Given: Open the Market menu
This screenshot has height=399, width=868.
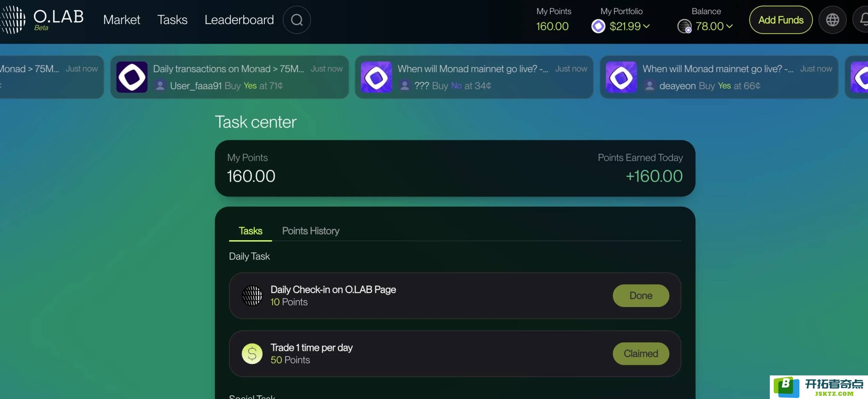Looking at the screenshot, I should 122,20.
